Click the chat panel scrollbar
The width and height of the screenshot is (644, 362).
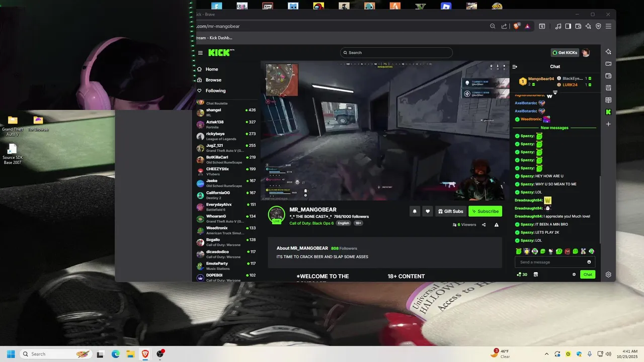click(x=600, y=209)
